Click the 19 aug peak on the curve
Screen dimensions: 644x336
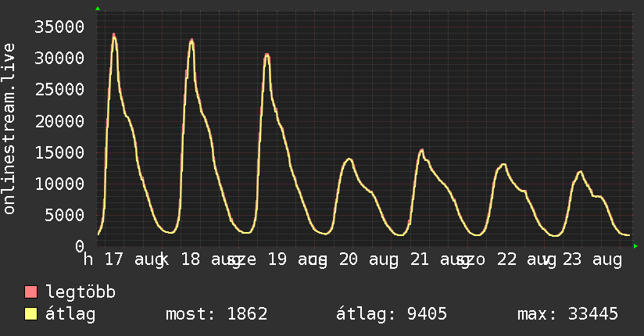(x=267, y=55)
